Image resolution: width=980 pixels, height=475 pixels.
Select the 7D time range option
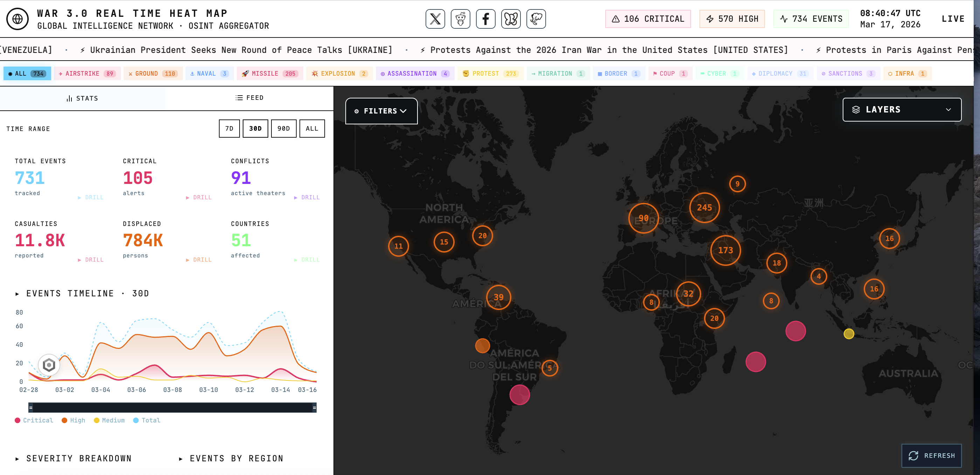pos(229,129)
